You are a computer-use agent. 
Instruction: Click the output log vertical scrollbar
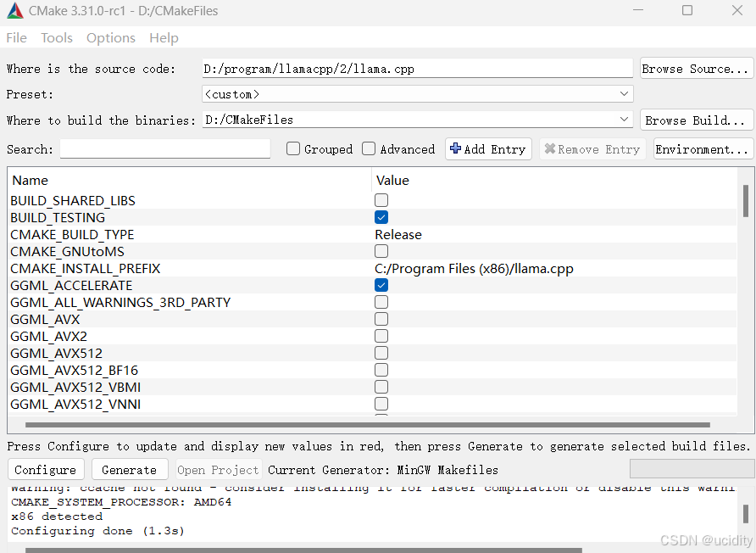pos(745,514)
